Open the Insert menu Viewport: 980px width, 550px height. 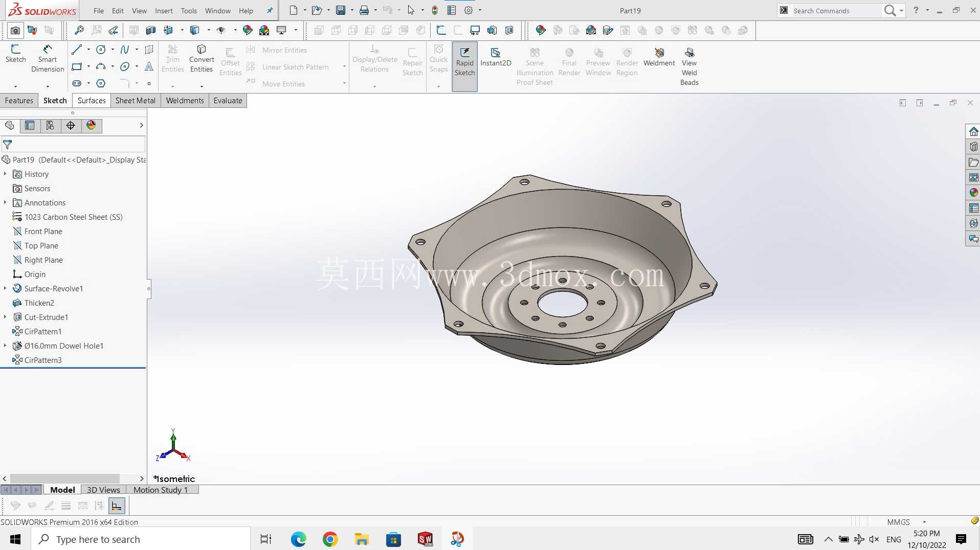click(164, 11)
